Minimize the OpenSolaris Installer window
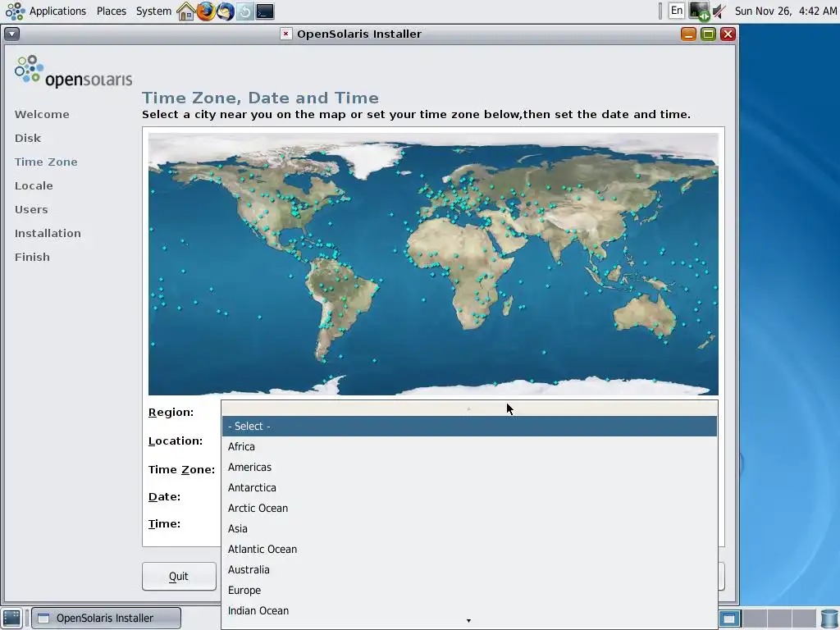840x630 pixels. coord(688,34)
